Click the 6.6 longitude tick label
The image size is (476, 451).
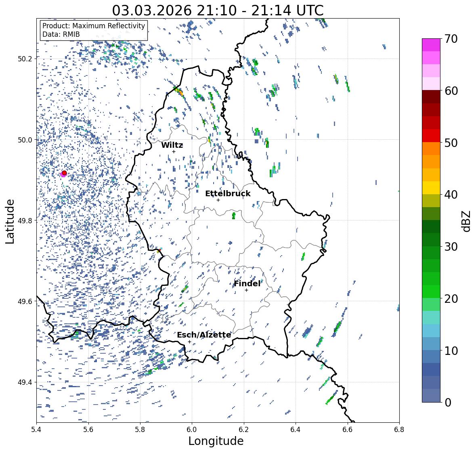[348, 429]
